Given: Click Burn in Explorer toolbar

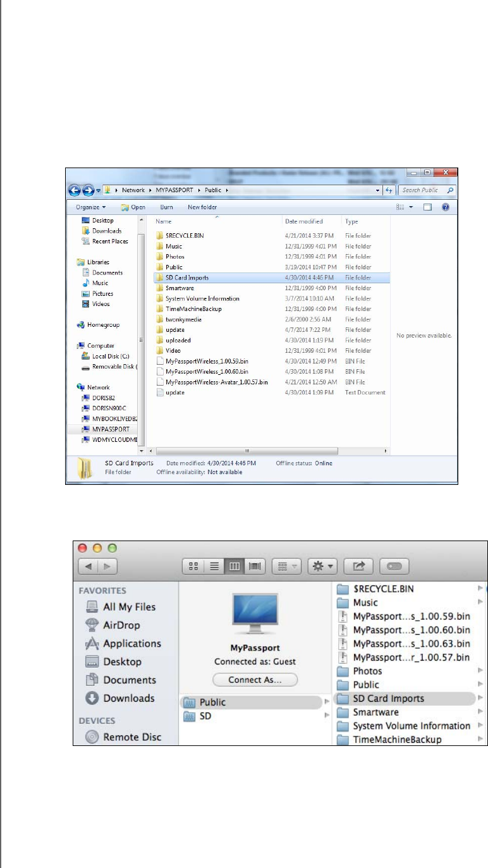Looking at the screenshot, I should coord(167,207).
